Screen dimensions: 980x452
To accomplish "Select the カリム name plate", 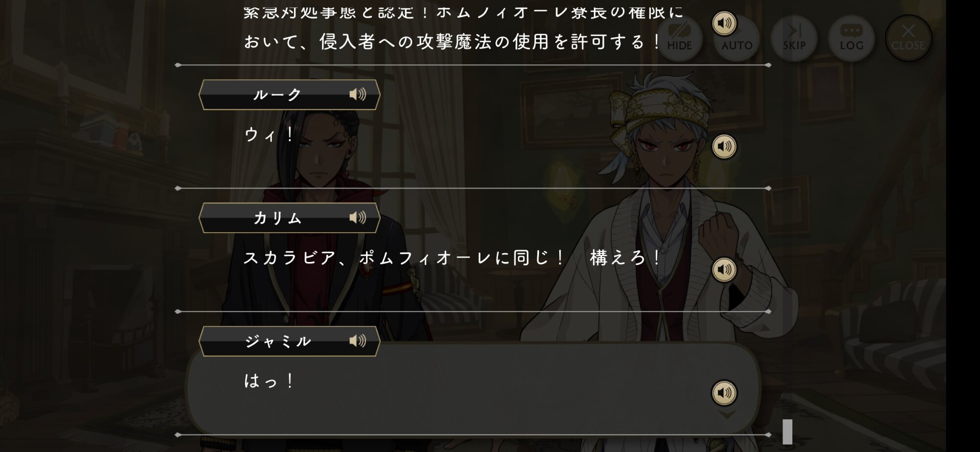I will (x=290, y=218).
